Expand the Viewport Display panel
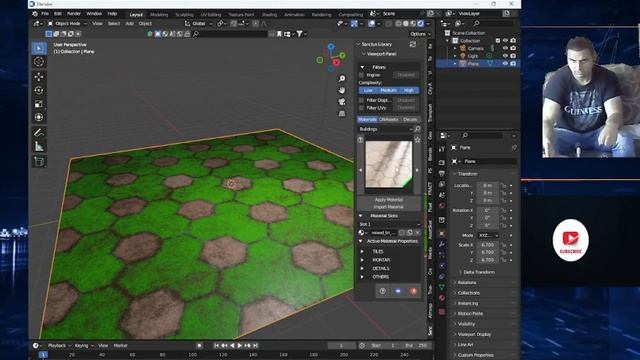Image resolution: width=640 pixels, height=360 pixels. point(474,334)
